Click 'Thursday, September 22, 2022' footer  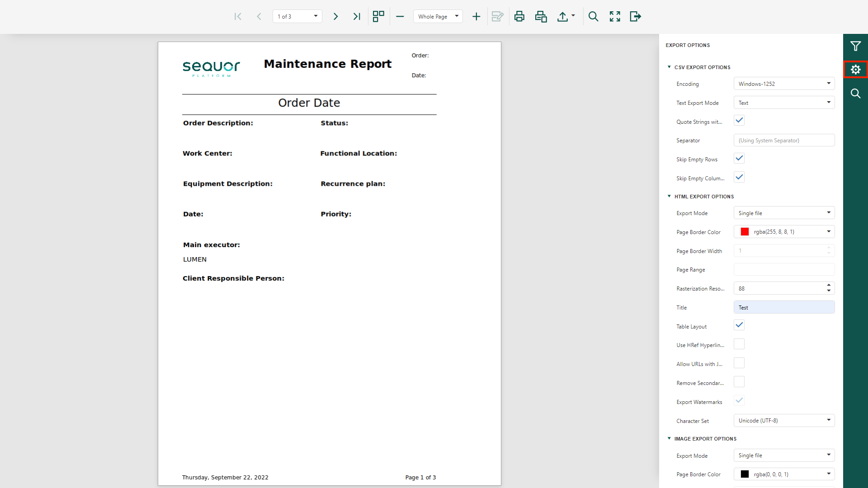(x=225, y=477)
